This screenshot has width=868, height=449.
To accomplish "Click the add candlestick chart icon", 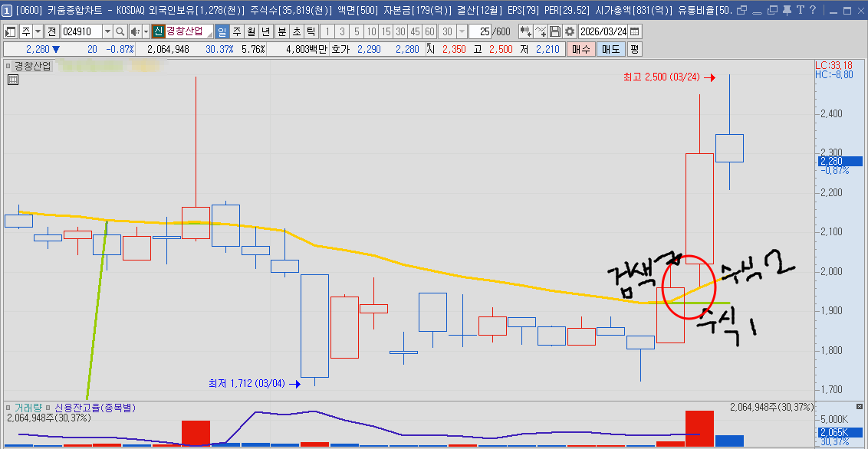I will tap(526, 31).
